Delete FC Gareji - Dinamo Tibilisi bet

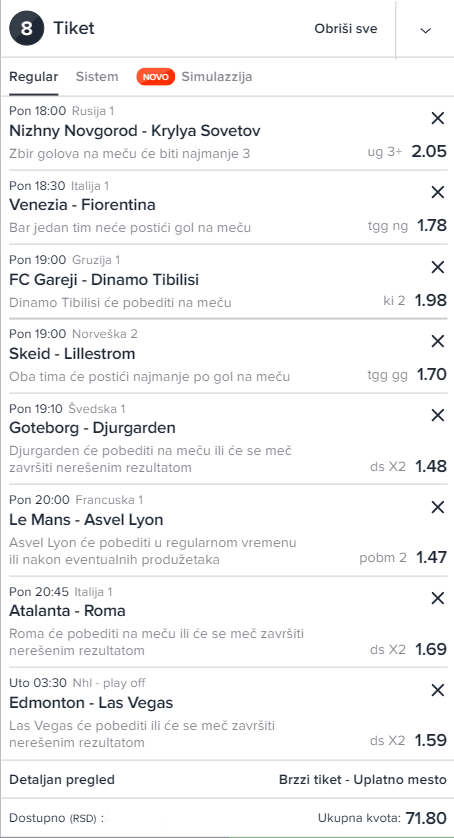[437, 267]
